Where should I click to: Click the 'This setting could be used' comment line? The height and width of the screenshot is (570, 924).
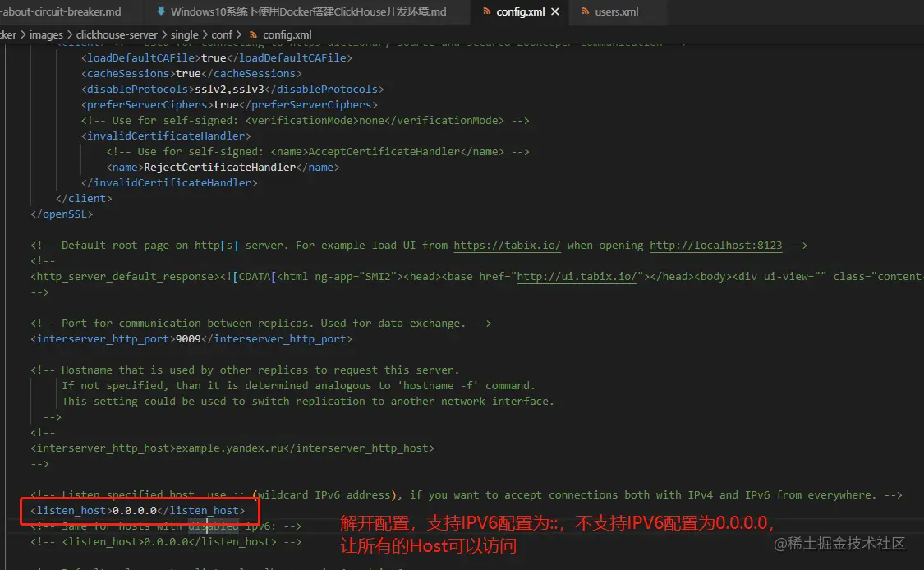pyautogui.click(x=308, y=402)
